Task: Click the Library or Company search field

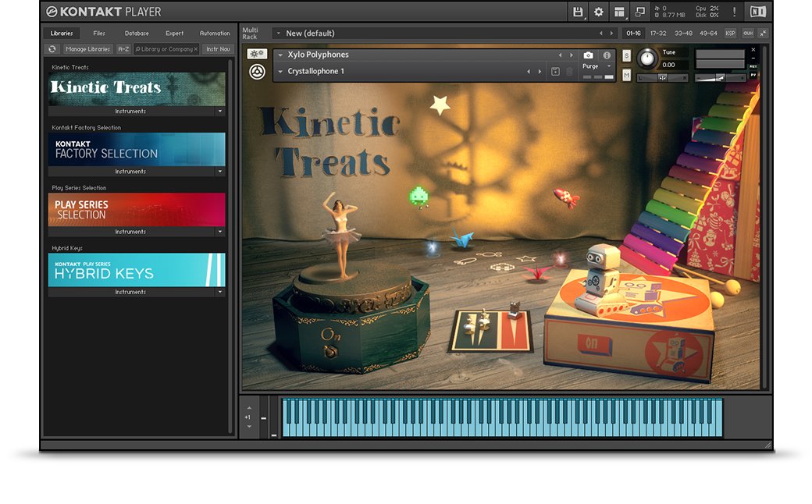Action: click(164, 49)
